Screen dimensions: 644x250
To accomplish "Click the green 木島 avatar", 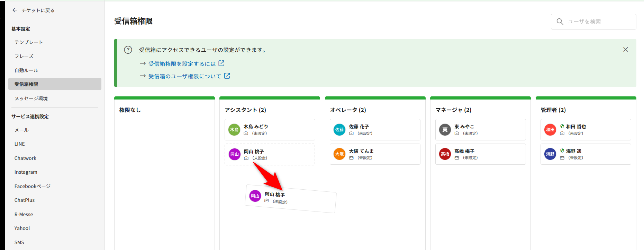I will (234, 130).
